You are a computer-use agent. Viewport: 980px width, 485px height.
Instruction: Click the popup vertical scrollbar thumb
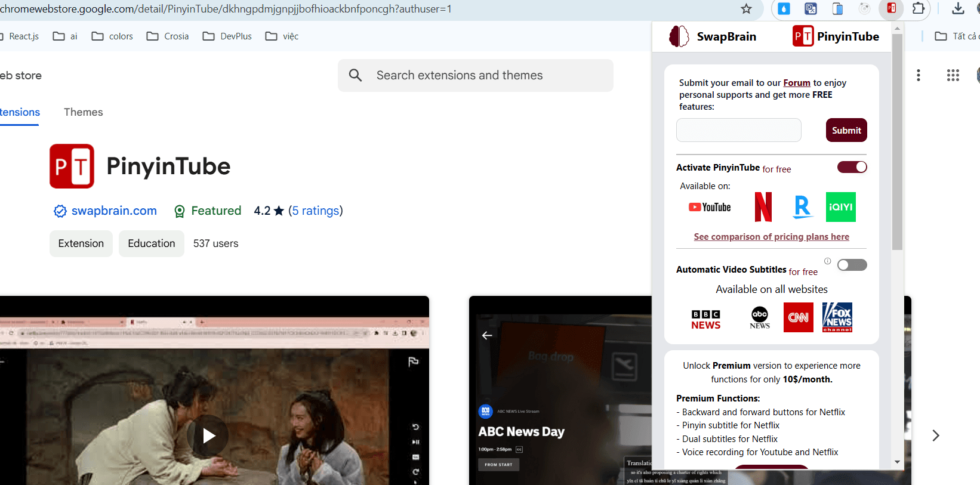pos(897,141)
